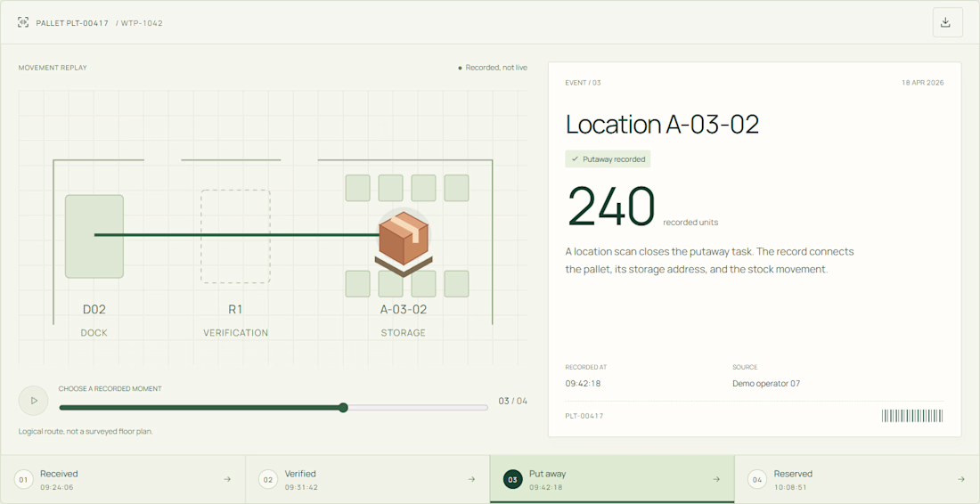Click the PALLET PLT-00417 breadcrumb
Viewport: 980px width, 504px height.
(x=72, y=23)
